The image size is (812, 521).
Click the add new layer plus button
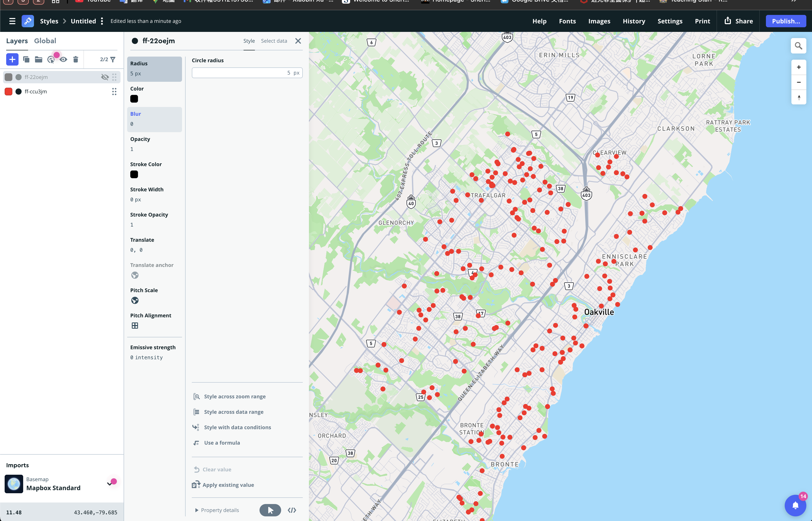[x=12, y=60]
